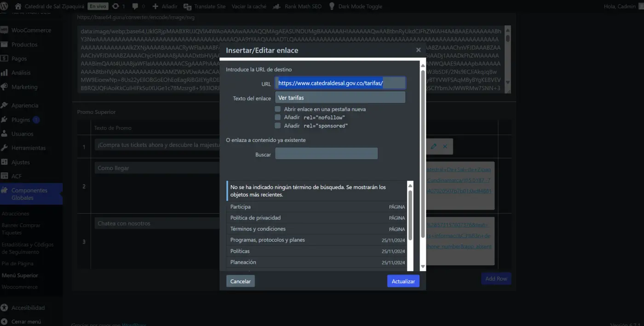
Task: Open Menú Superior submenu item
Action: tap(20, 275)
